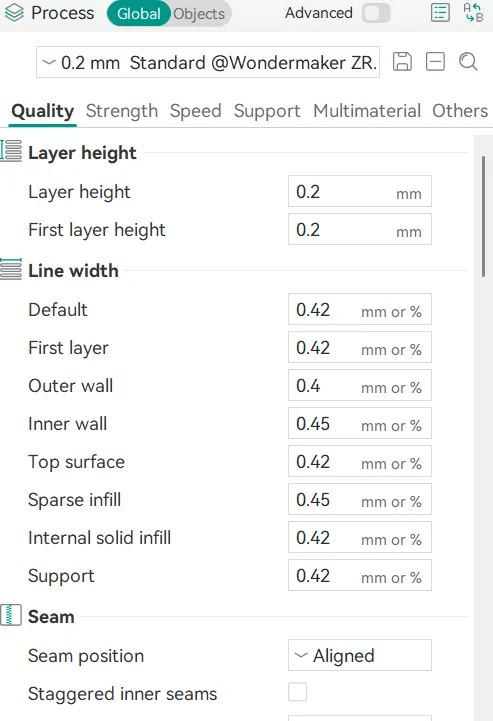
Task: Click the Process layers icon
Action: point(14,13)
